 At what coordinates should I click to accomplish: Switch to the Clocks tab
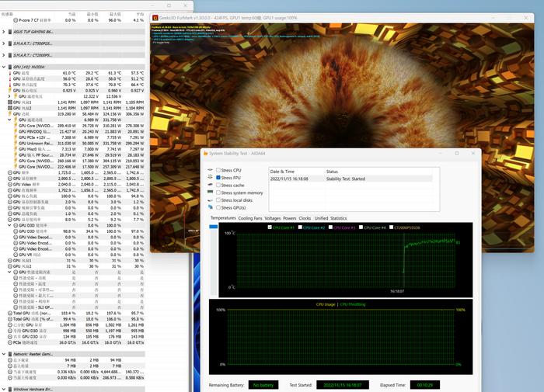click(305, 218)
